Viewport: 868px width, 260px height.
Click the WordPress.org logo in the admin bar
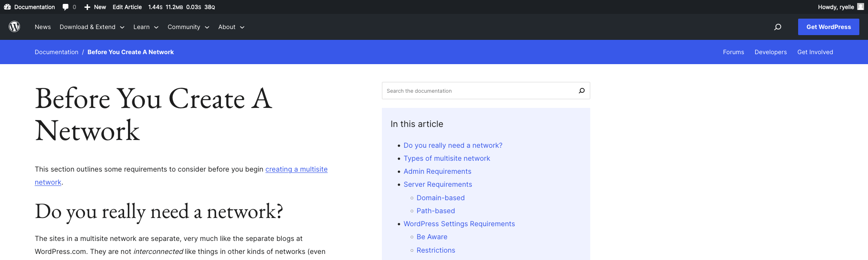coord(7,7)
